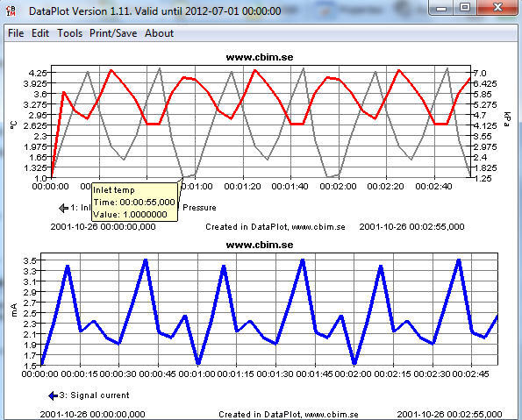This screenshot has width=522, height=420.
Task: Click the 7.0 value on kPa axis
Action: click(480, 74)
